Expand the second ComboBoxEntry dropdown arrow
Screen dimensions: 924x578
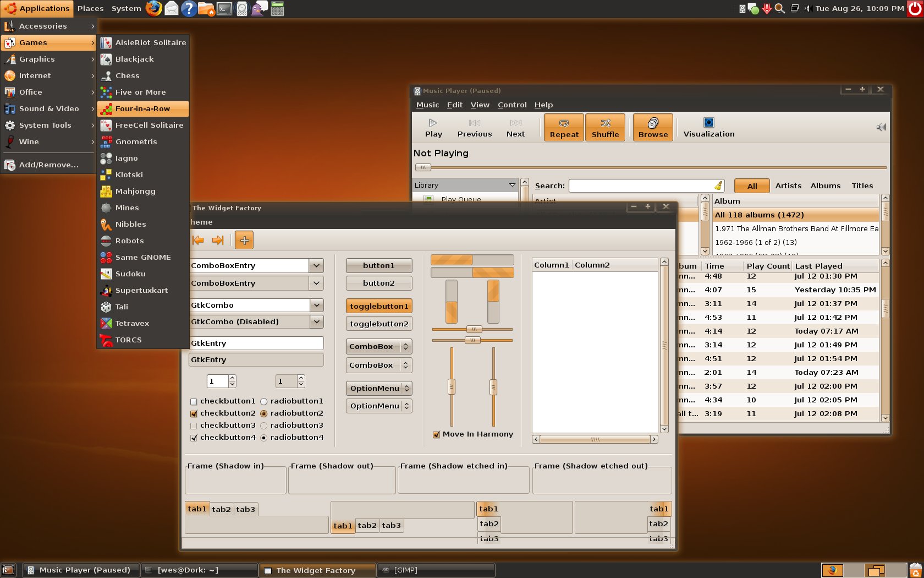(316, 283)
